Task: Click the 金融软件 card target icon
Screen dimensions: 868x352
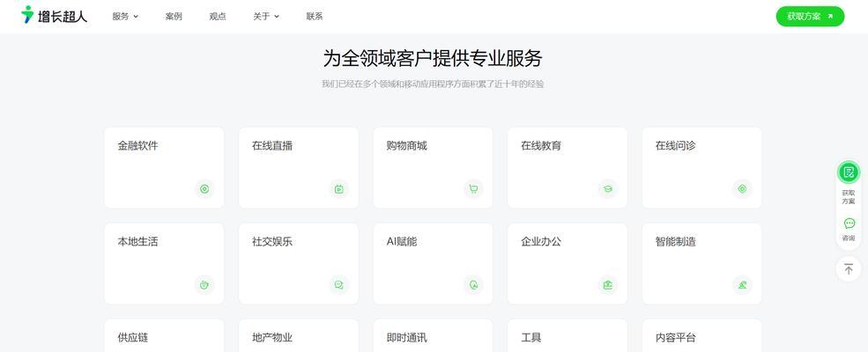Action: [x=204, y=189]
